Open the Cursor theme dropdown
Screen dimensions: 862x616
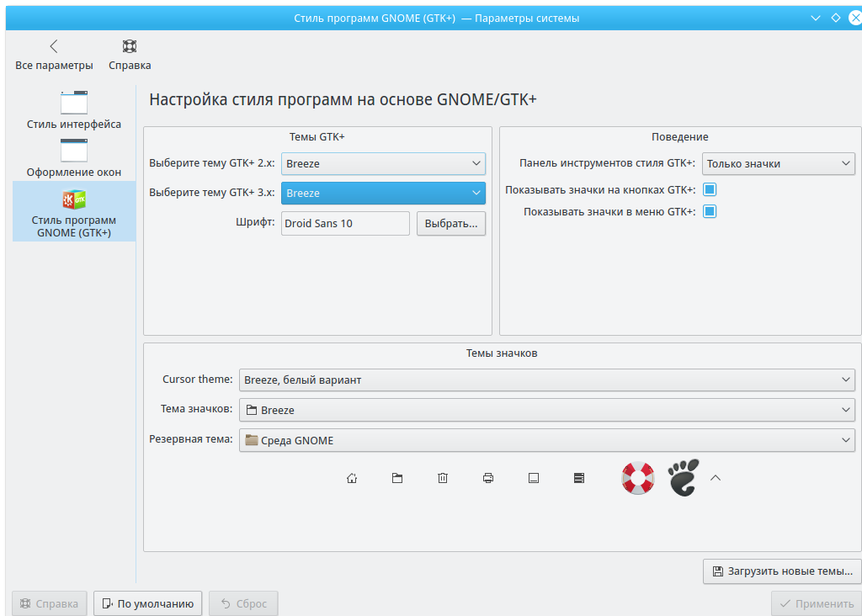(547, 380)
